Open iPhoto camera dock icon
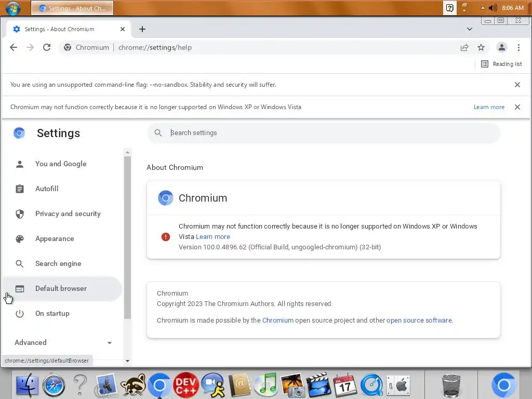Viewport: 532px width, 399px height. (292, 385)
